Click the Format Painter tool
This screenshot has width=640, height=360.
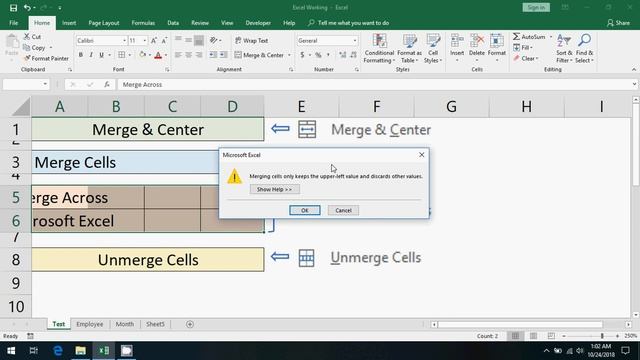46,58
